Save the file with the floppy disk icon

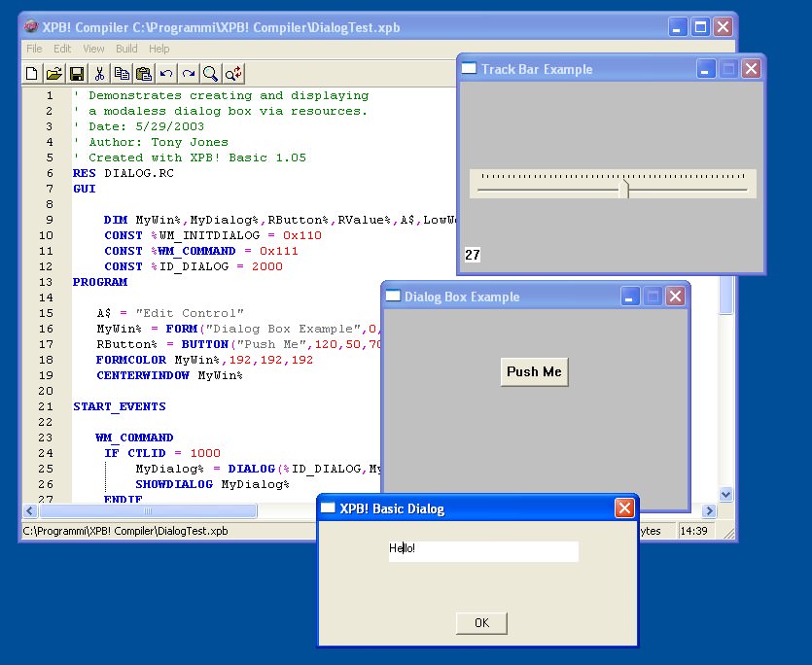click(x=77, y=74)
